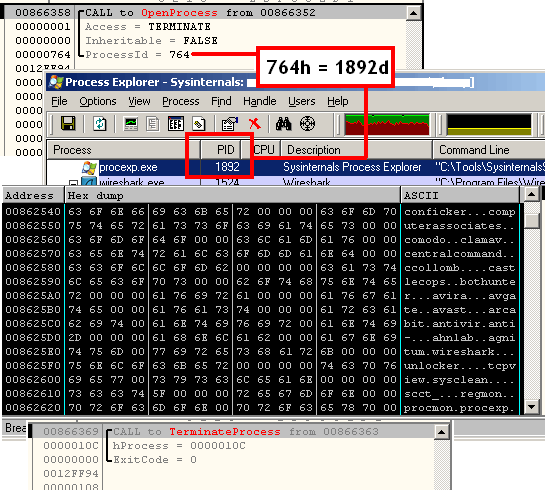
Task: Click stack address 00866358
Action: (x=43, y=13)
